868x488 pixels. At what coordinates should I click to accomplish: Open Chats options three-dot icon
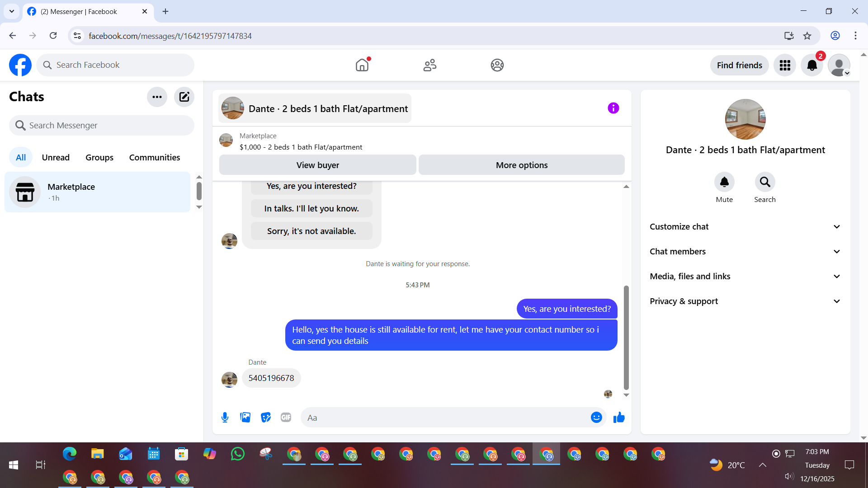pos(157,97)
